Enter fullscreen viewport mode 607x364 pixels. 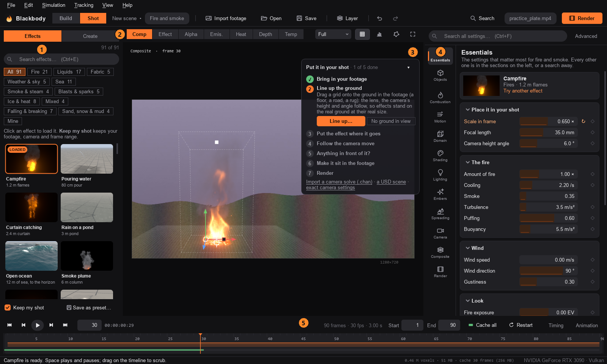click(413, 34)
